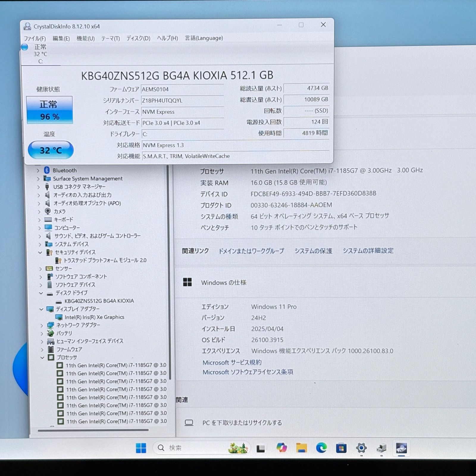Open the 機能(U) menu
Image resolution: width=476 pixels, height=476 pixels.
click(85, 38)
